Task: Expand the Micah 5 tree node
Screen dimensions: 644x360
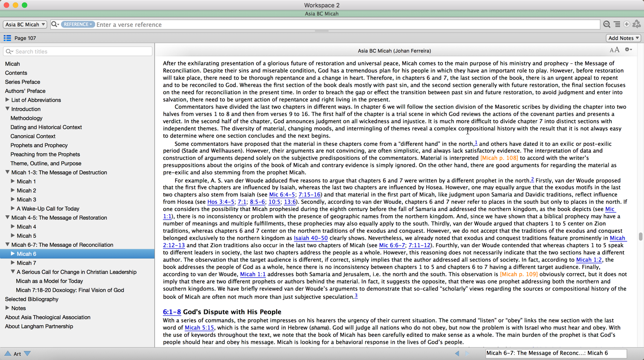Action: [13, 236]
